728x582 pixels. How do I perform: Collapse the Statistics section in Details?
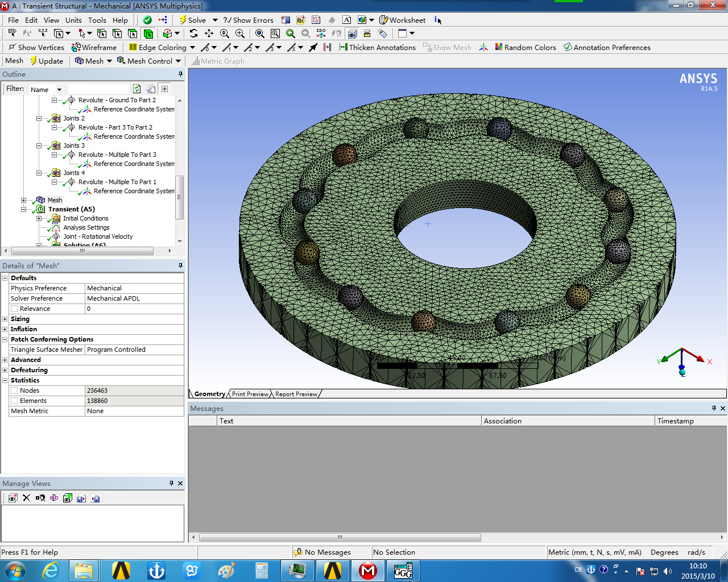(5, 380)
